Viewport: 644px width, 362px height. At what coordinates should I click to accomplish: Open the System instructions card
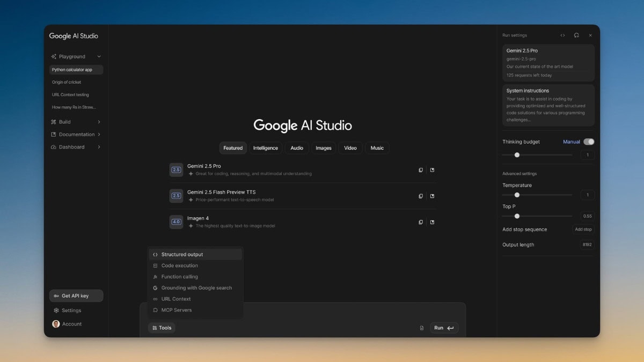click(x=548, y=105)
